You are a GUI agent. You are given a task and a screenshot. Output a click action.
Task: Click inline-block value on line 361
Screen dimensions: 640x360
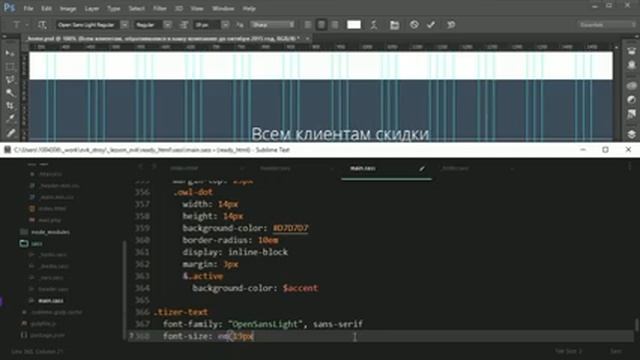click(258, 252)
